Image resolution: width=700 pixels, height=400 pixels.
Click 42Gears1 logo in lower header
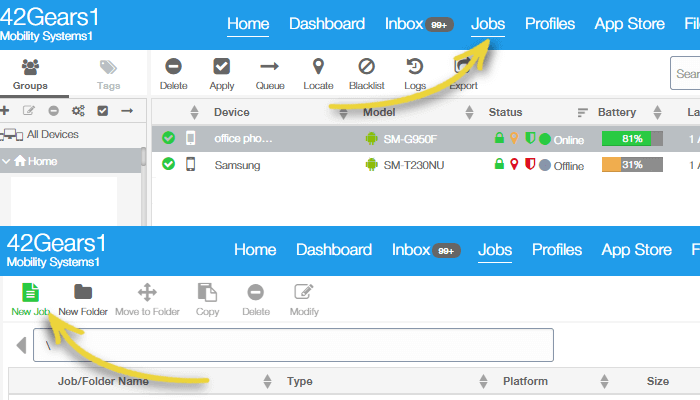click(x=56, y=250)
